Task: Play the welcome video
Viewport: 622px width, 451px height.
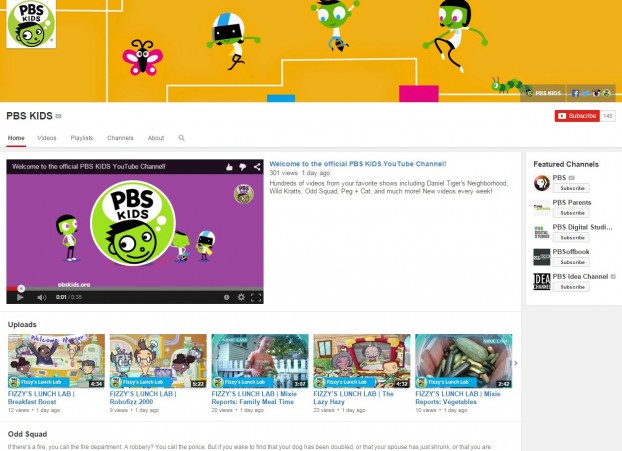Action: tap(20, 297)
